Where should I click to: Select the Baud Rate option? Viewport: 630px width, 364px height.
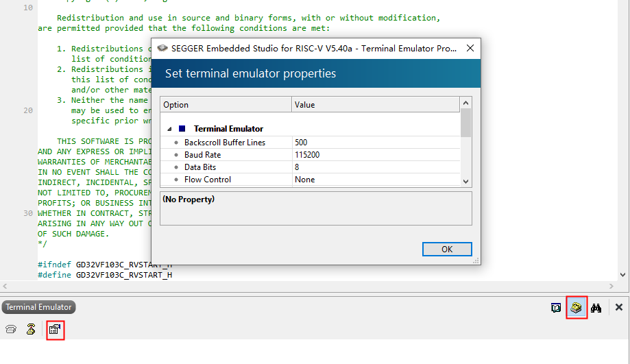[x=202, y=155]
